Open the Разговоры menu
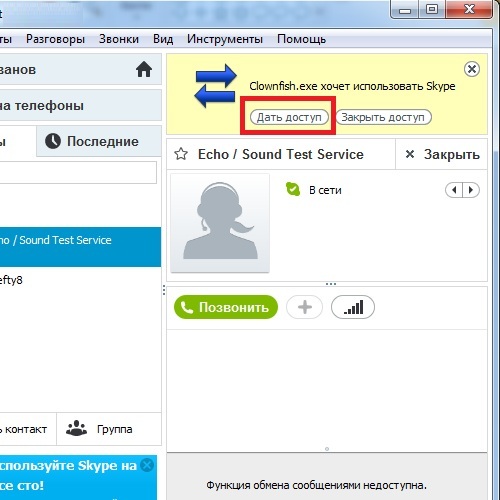The width and height of the screenshot is (500, 500). [x=55, y=39]
